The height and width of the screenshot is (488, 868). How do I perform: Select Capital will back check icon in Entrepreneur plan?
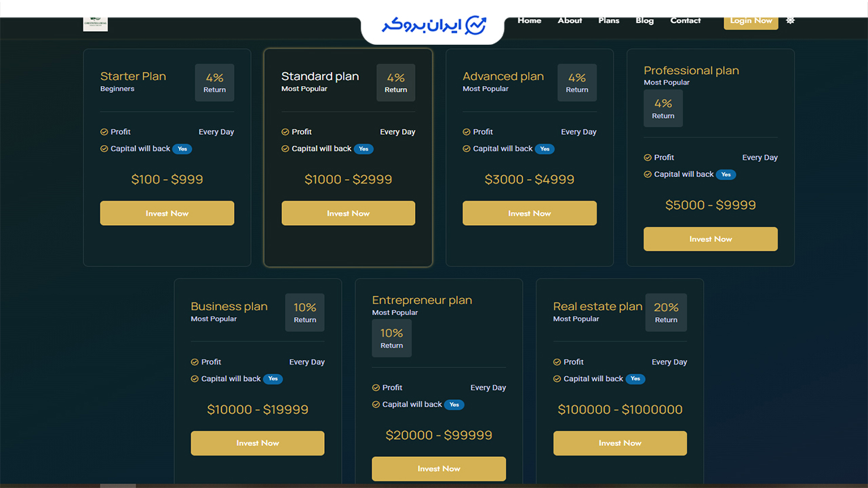pos(376,405)
